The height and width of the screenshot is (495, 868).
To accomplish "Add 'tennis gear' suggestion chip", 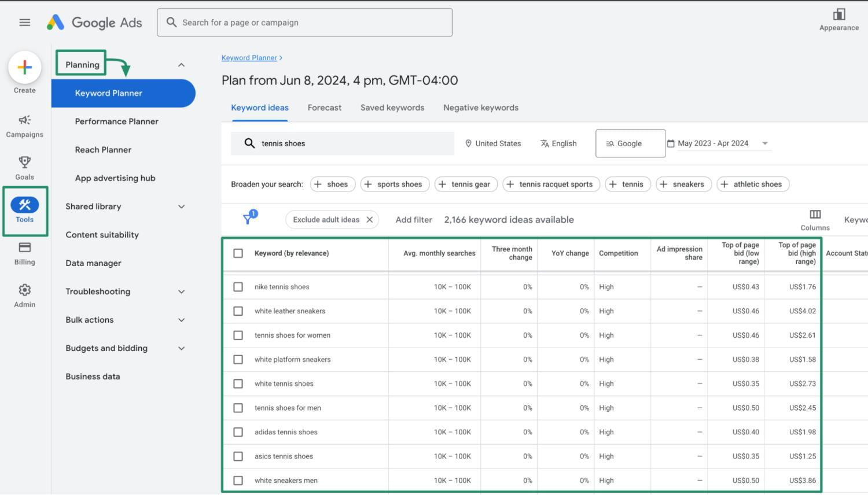I will pos(466,184).
